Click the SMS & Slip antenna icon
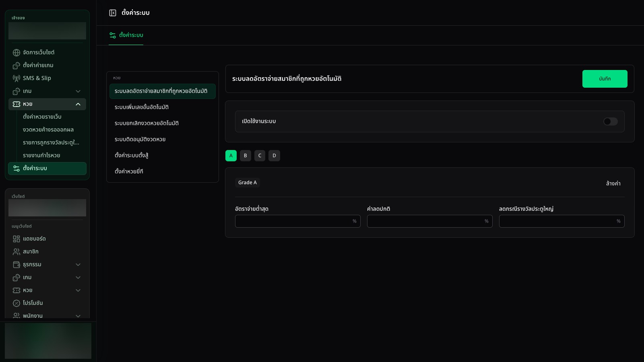This screenshot has height=362, width=644. pos(17,78)
